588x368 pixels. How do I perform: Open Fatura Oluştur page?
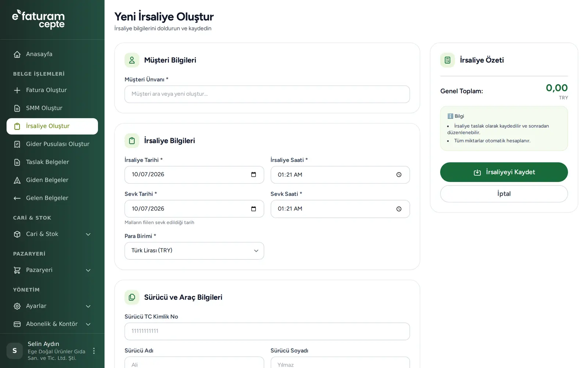coord(52,90)
